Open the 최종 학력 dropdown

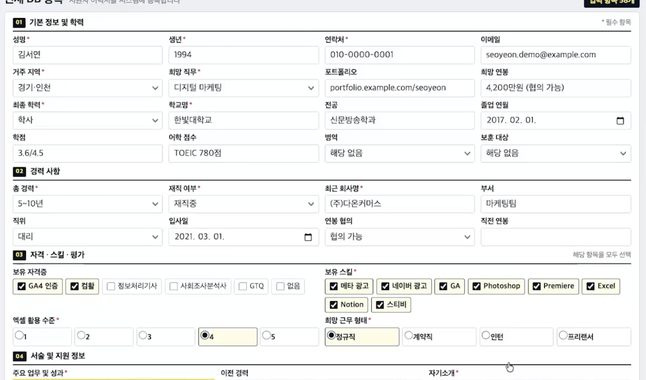pos(87,120)
